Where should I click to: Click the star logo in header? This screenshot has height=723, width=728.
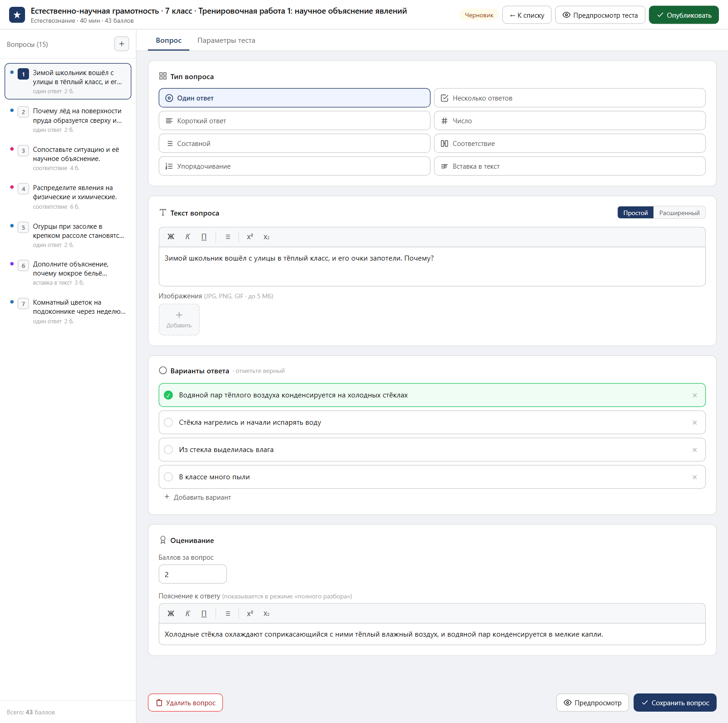click(x=17, y=15)
